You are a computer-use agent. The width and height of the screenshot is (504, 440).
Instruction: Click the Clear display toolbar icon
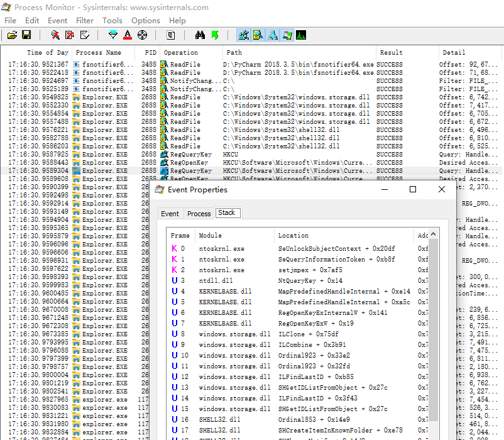(x=85, y=35)
